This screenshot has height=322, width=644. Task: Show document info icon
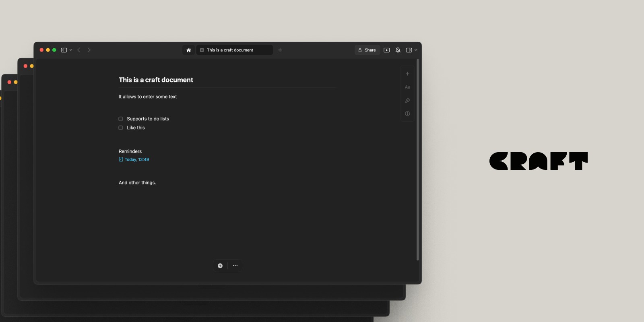407,114
